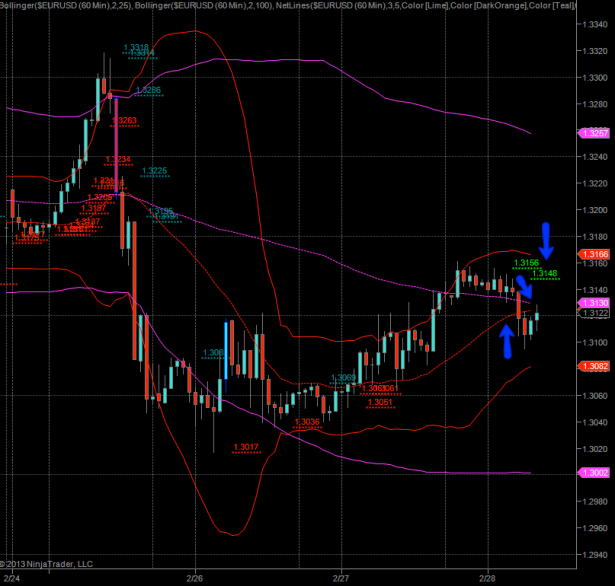Select the red 1.3166 price marker
This screenshot has height=586, width=615.
click(594, 255)
